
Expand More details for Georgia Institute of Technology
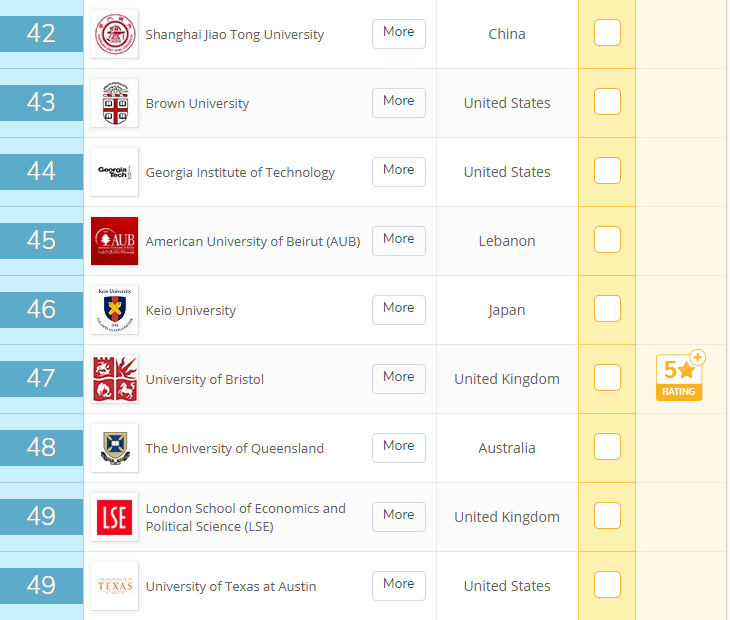click(x=398, y=171)
